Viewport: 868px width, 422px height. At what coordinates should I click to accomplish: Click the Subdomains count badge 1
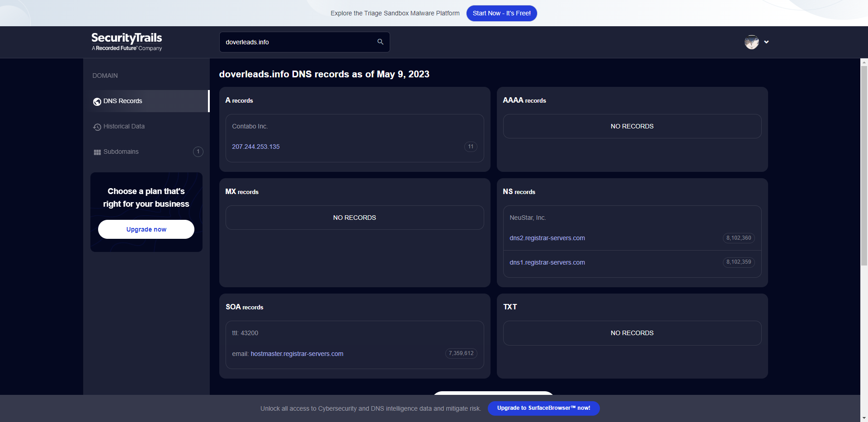point(198,152)
